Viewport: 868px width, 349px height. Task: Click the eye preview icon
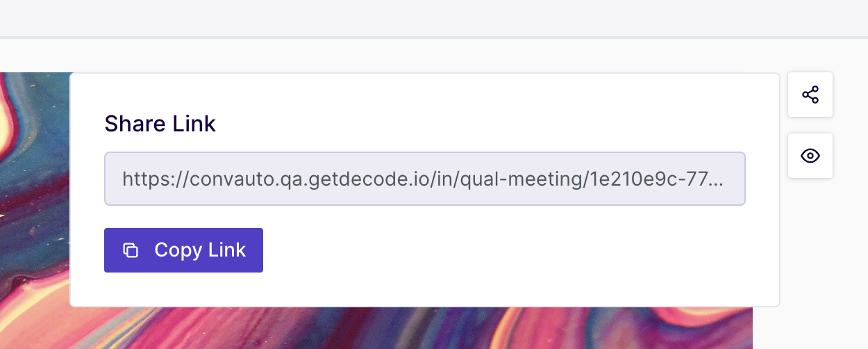810,156
